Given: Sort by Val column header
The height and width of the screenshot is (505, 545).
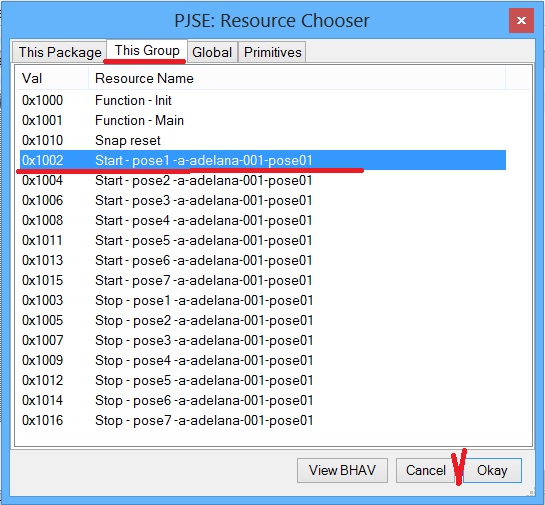Looking at the screenshot, I should click(x=52, y=78).
